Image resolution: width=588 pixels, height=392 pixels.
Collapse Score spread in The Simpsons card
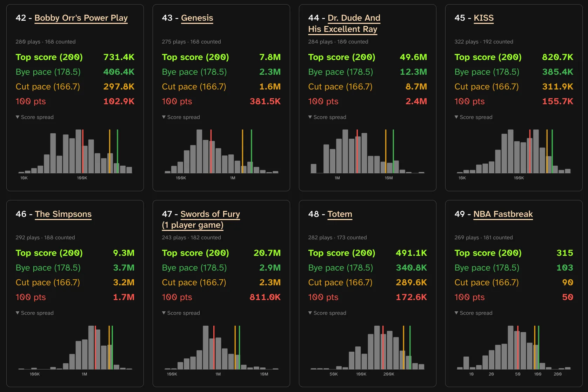tap(35, 313)
